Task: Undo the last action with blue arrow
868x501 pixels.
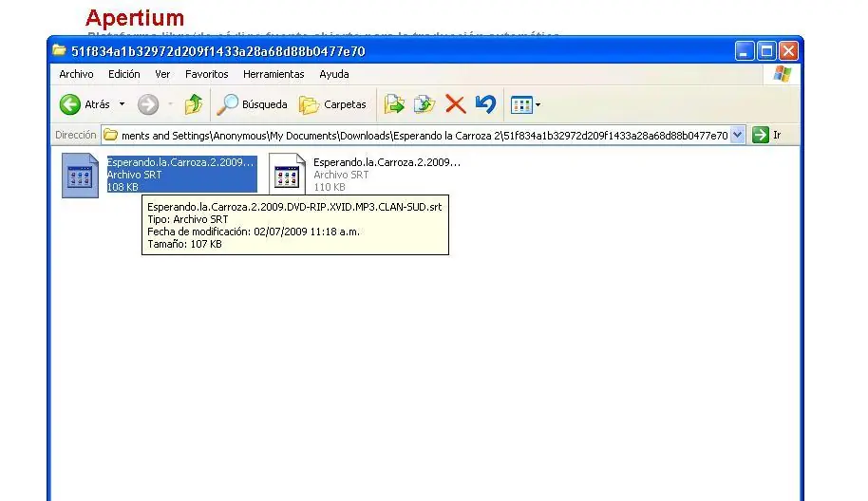Action: (486, 104)
